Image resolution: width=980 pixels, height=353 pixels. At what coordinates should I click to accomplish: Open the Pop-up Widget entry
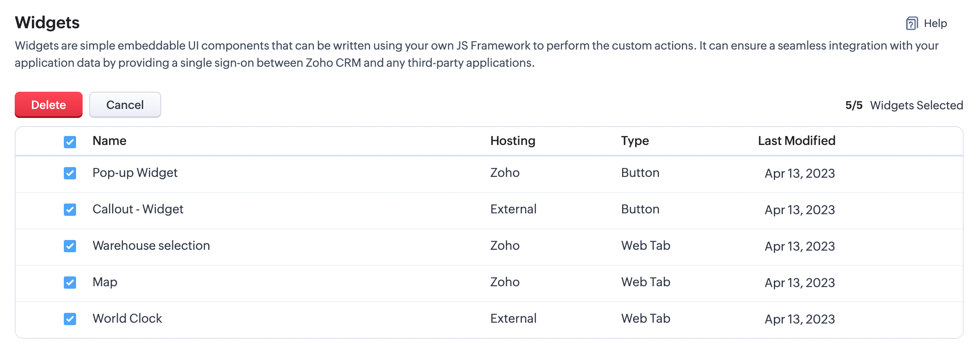[135, 173]
